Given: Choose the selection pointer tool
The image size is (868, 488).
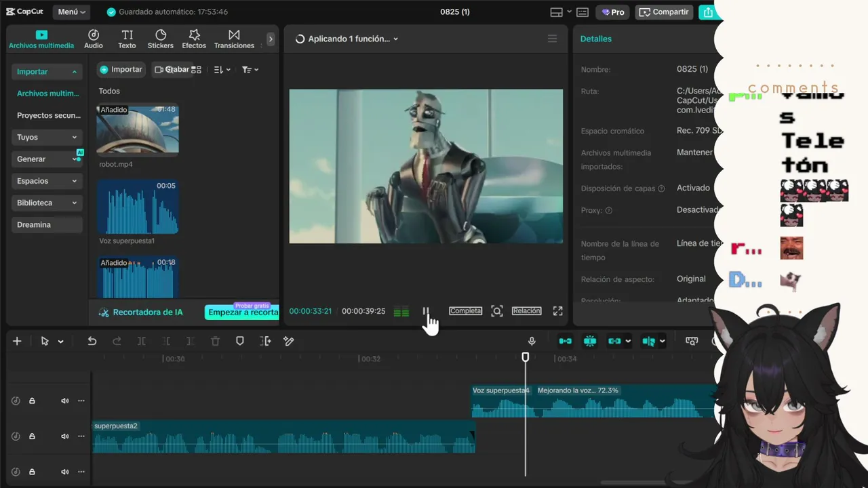Looking at the screenshot, I should (45, 341).
